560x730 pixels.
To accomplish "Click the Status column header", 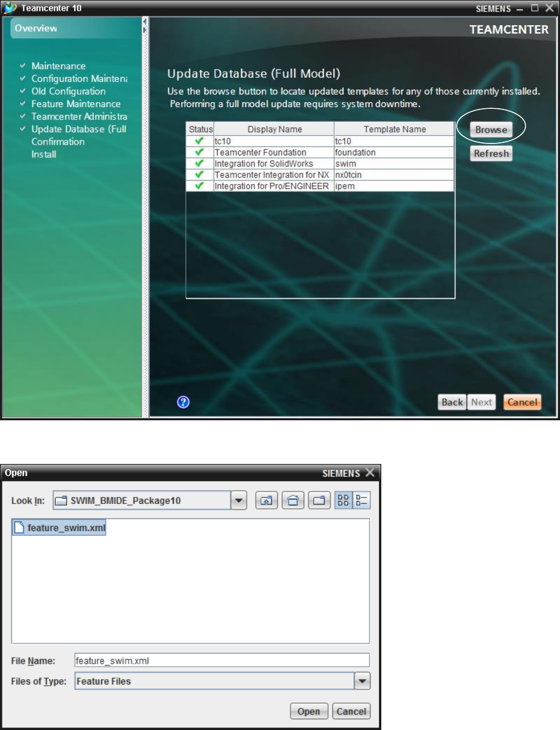I will coord(200,129).
